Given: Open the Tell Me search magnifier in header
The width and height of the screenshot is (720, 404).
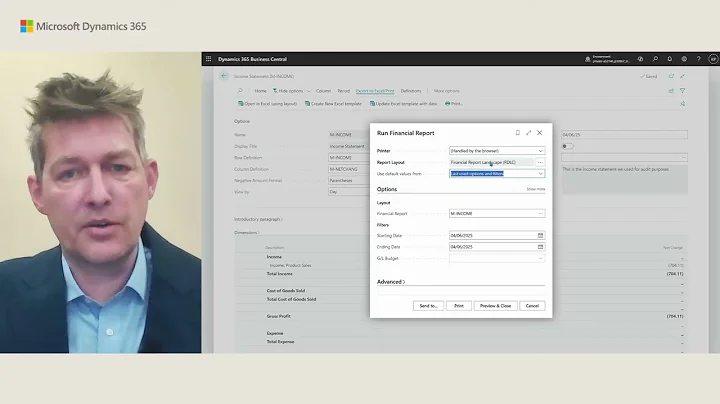Looking at the screenshot, I should 655,59.
